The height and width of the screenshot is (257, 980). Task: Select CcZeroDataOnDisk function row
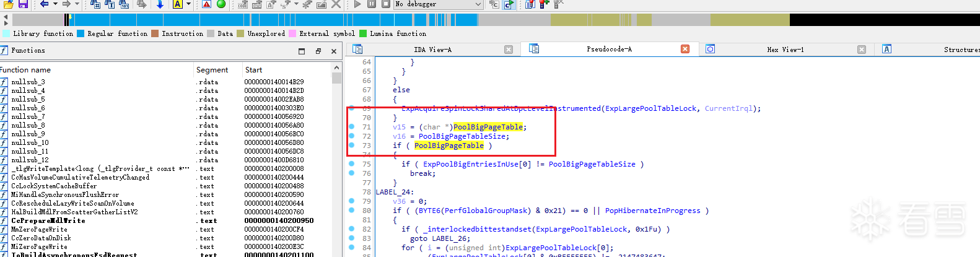[165, 238]
